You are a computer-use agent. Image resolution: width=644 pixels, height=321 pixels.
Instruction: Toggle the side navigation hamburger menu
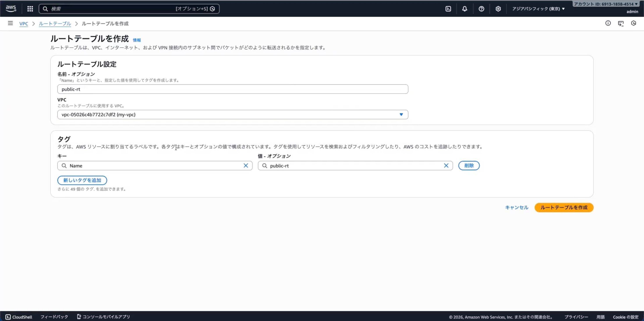pos(10,23)
